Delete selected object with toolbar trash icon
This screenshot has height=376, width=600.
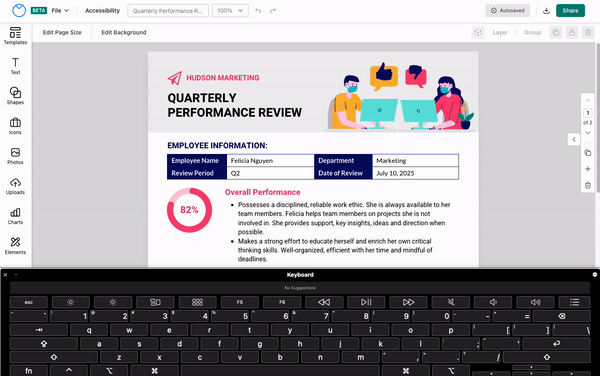(x=588, y=33)
